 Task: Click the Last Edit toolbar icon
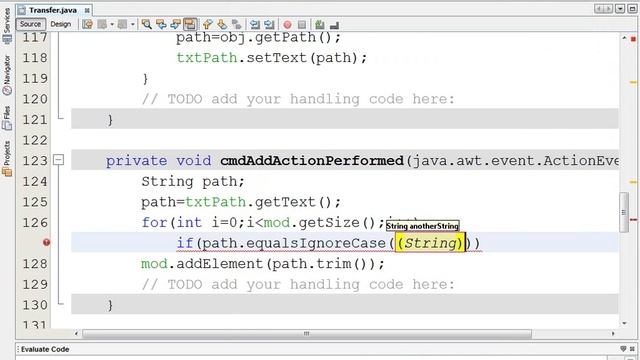click(87, 24)
